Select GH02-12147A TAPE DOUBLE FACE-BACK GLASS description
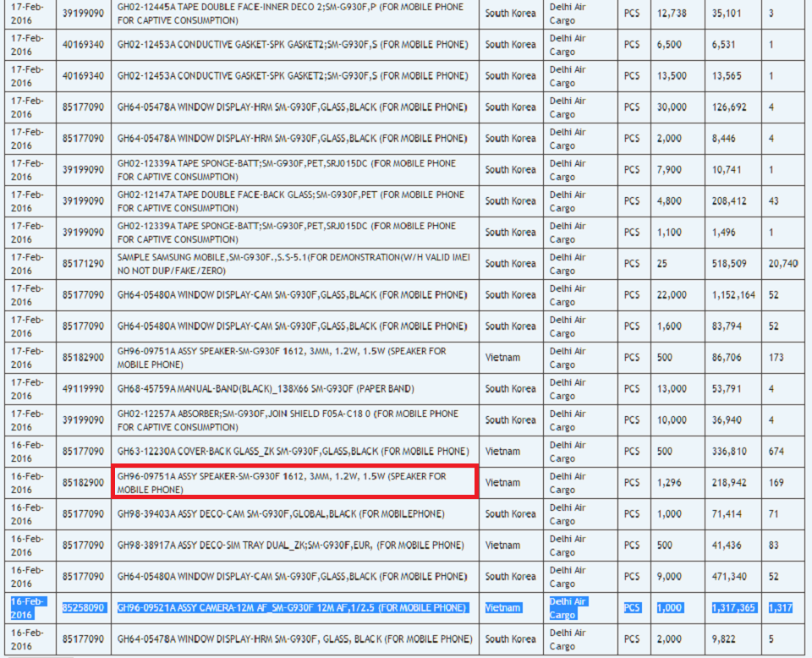 (294, 201)
